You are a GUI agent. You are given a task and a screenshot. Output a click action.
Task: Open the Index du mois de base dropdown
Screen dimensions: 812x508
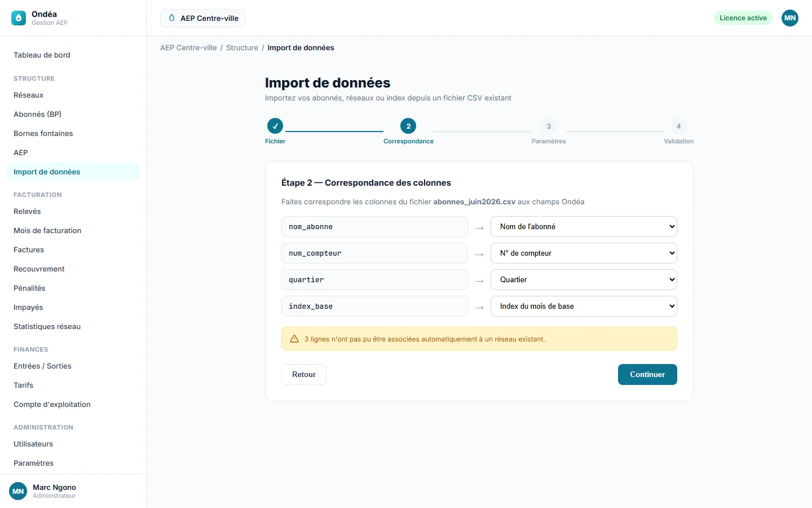tap(584, 306)
